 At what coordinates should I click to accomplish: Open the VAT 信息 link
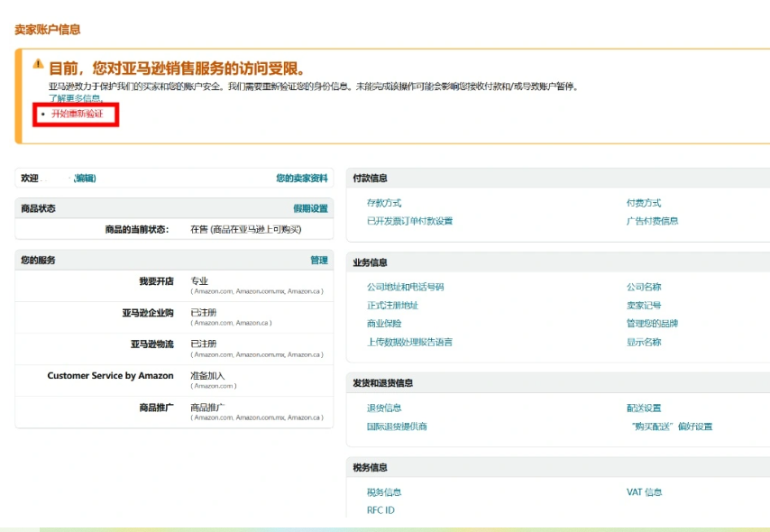(645, 492)
